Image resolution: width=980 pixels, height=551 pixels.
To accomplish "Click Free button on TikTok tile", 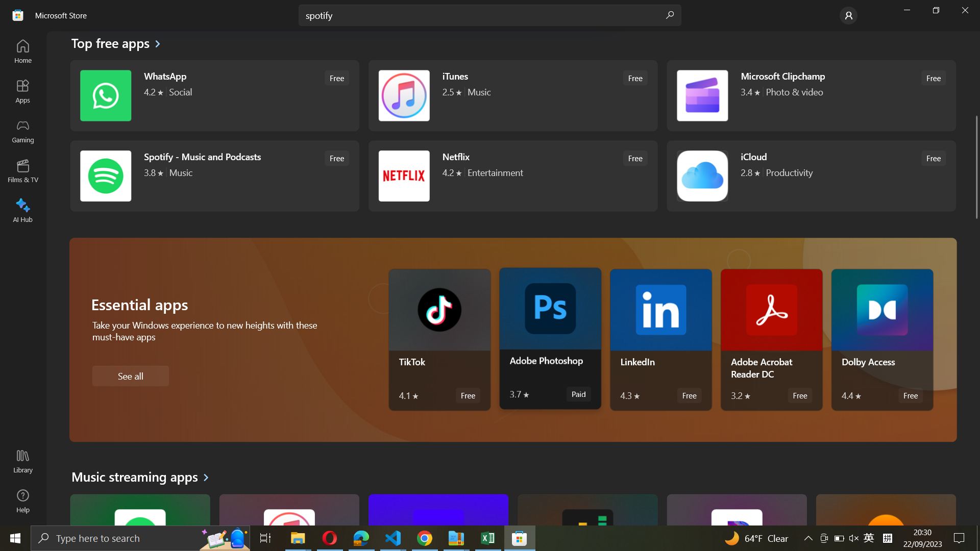I will pos(468,395).
